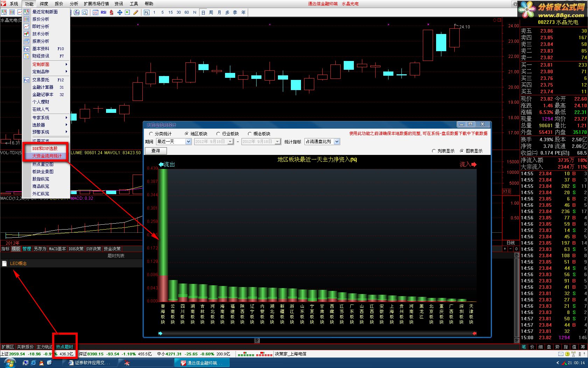Open the 系统 menu

14,4
